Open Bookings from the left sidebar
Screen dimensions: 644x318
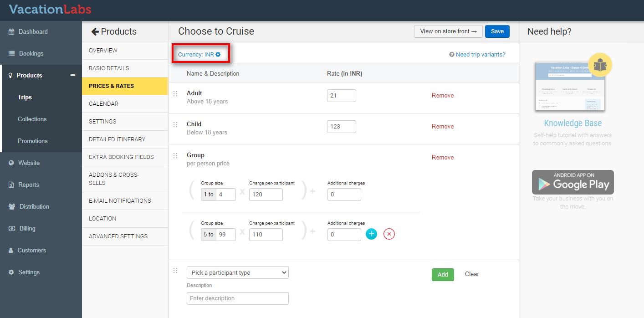31,53
